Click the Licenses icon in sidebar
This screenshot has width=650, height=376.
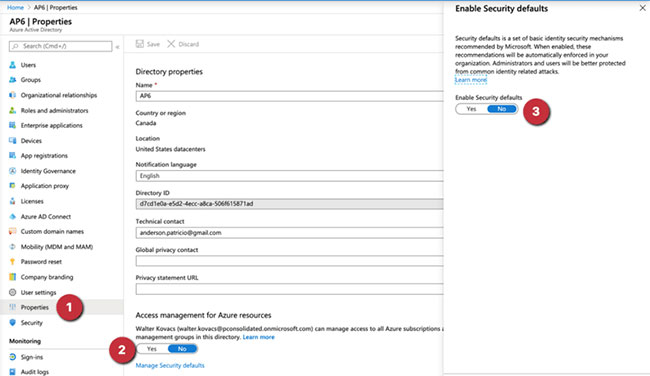12,201
